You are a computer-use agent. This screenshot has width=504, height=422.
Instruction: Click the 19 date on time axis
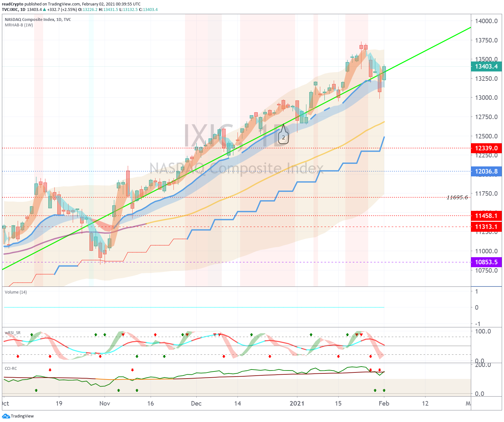59,404
